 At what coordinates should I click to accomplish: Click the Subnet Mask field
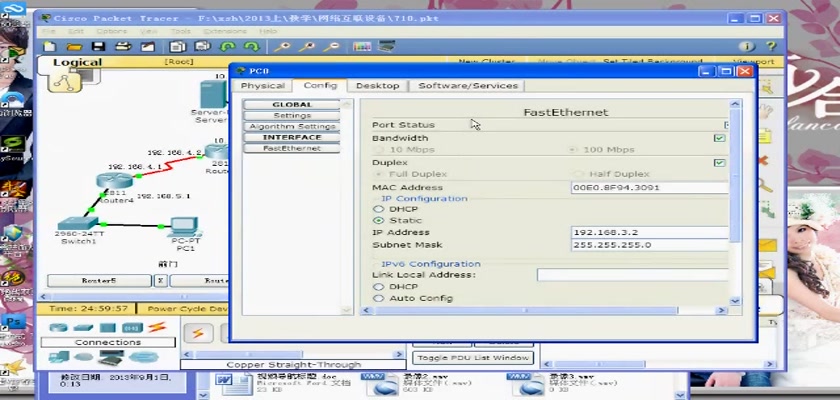point(650,245)
